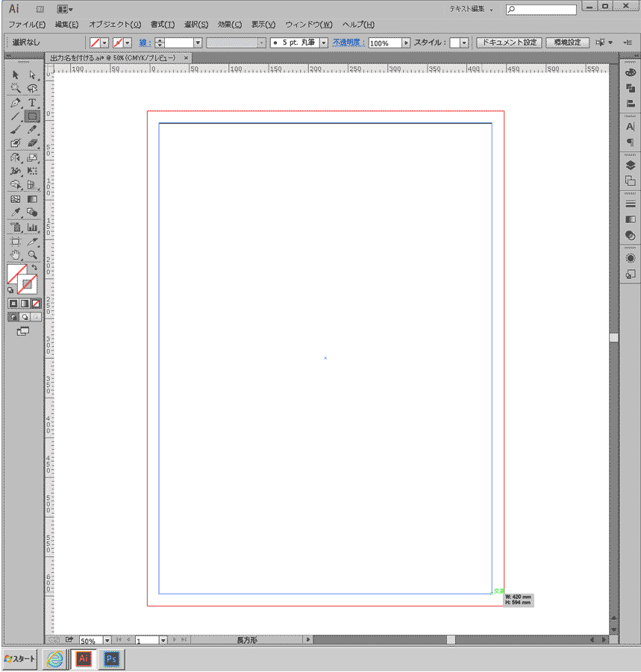Swap fill and stroke colors
Viewport: 641px width, 672px height.
(34, 267)
